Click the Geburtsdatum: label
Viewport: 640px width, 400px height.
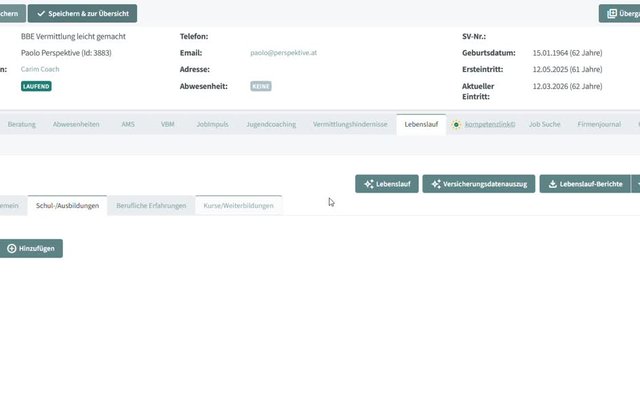pos(489,53)
